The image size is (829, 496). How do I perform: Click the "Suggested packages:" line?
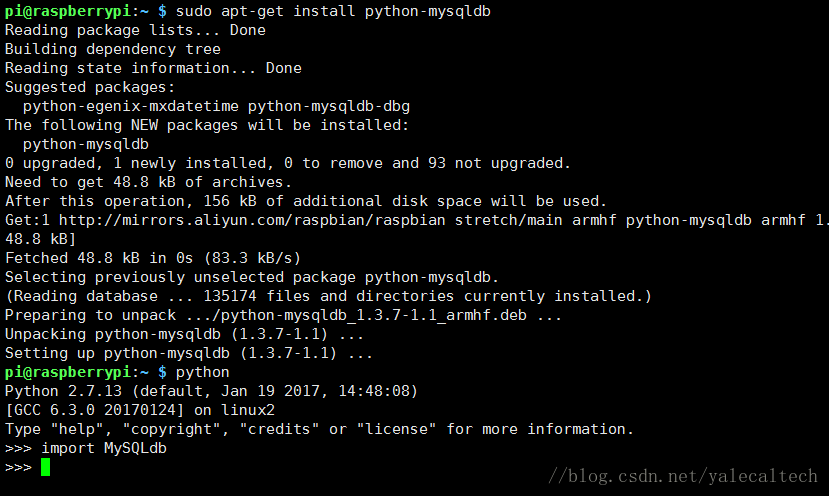click(90, 87)
